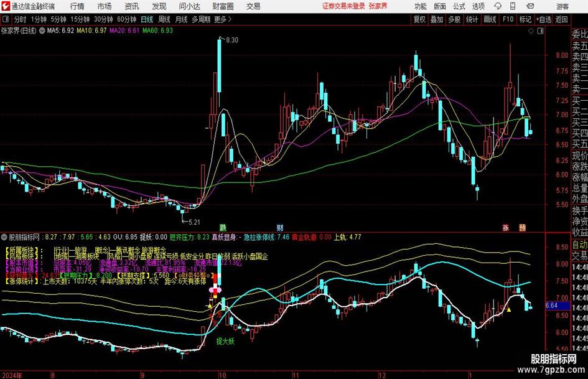588x379 pixels.
Task: Open the mobile phone icon in top bar
Action: click(513, 6)
